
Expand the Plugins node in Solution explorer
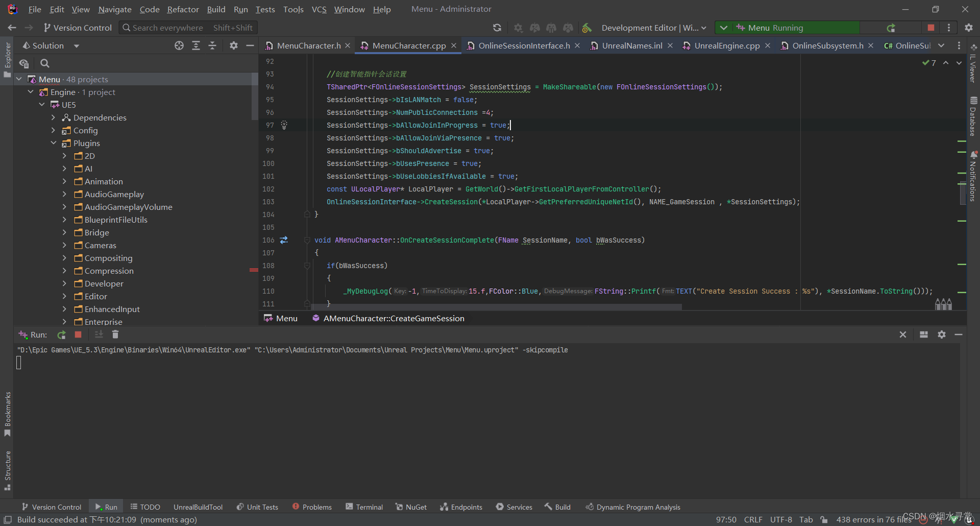[54, 143]
